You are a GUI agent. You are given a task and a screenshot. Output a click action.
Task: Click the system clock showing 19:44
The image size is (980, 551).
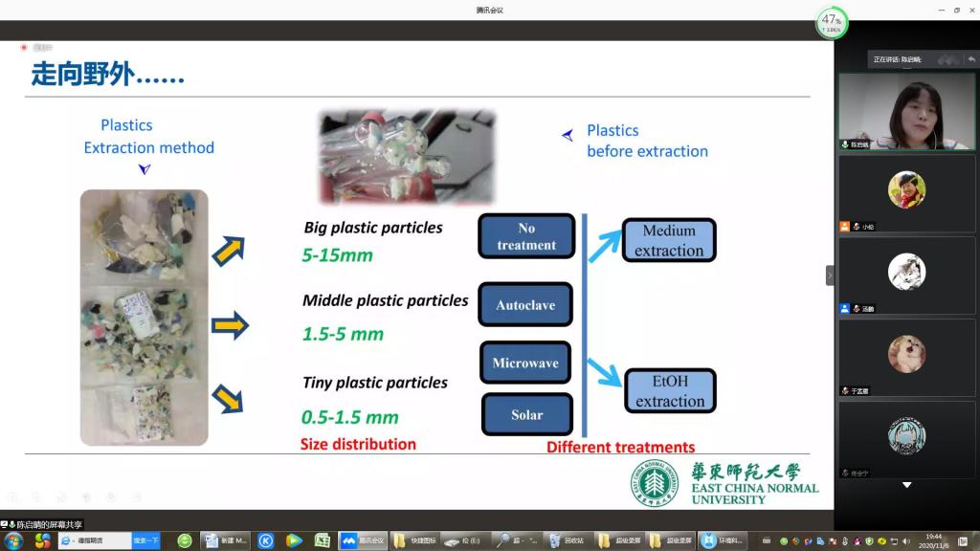(x=933, y=540)
